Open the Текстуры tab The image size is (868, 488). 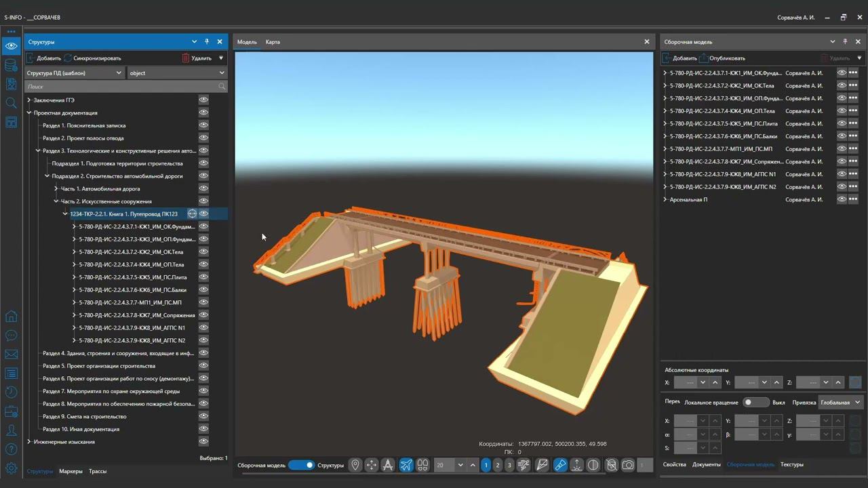tap(792, 464)
